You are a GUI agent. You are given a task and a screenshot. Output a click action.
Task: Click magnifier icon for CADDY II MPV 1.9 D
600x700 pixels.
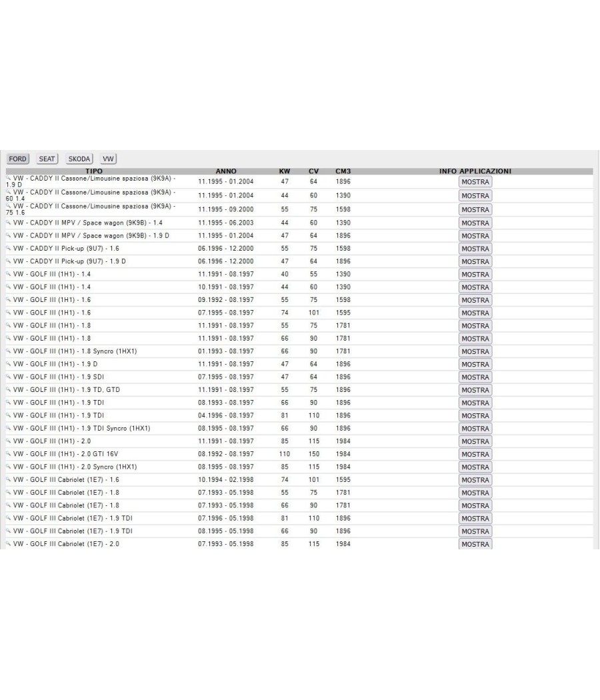9,235
